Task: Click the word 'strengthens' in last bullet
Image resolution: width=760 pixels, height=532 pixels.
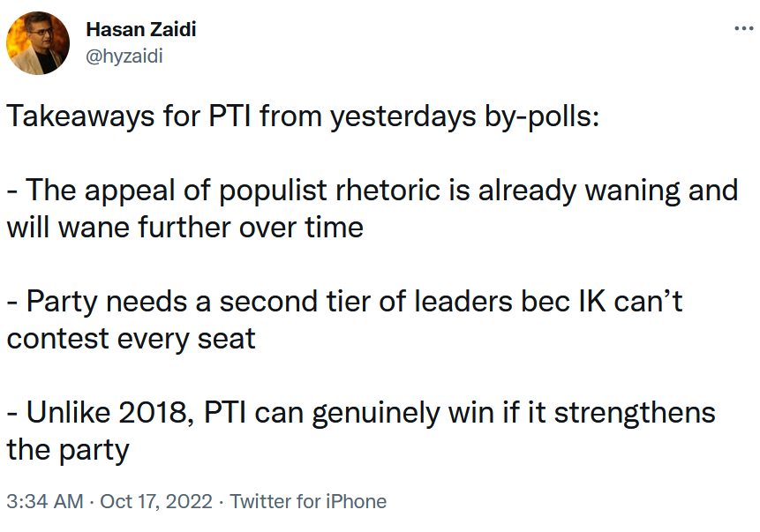Action: tap(635, 413)
